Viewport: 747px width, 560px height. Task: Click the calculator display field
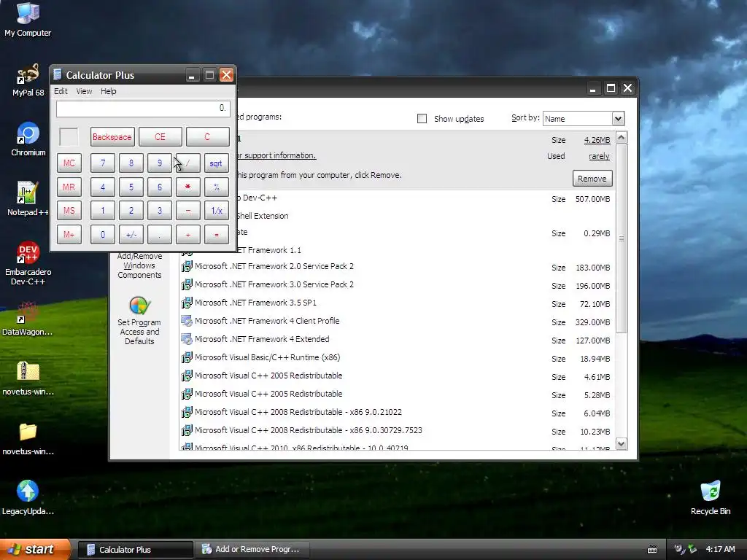[143, 109]
